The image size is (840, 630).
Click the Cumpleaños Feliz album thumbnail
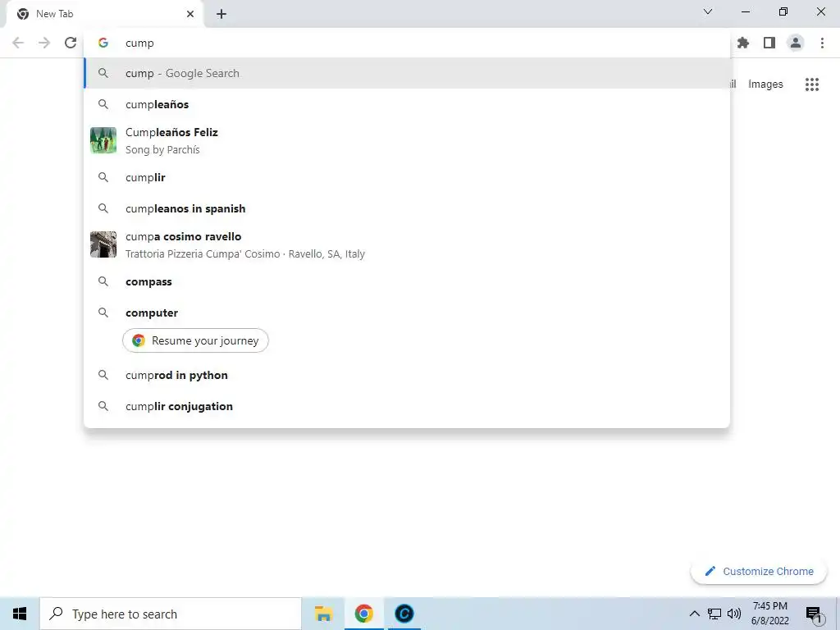103,140
